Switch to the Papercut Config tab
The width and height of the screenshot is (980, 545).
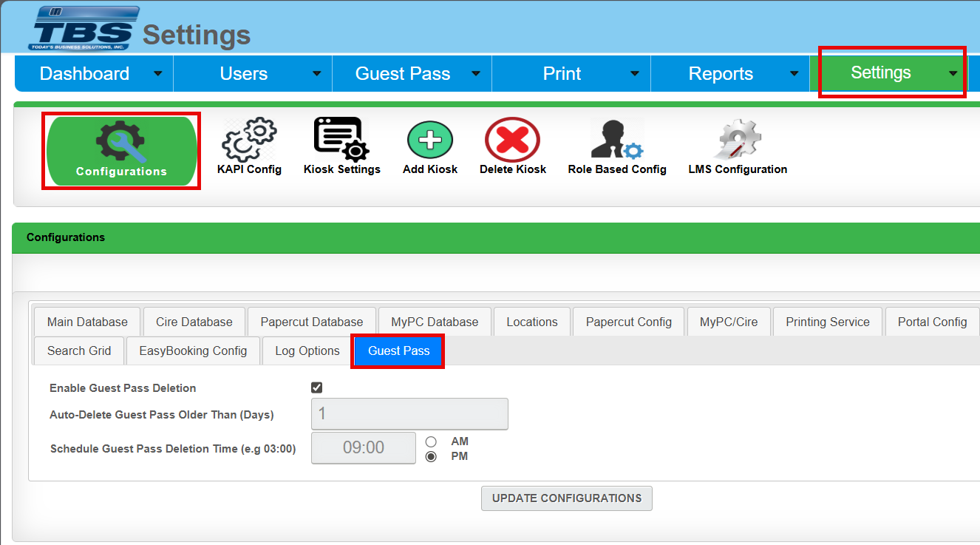629,322
